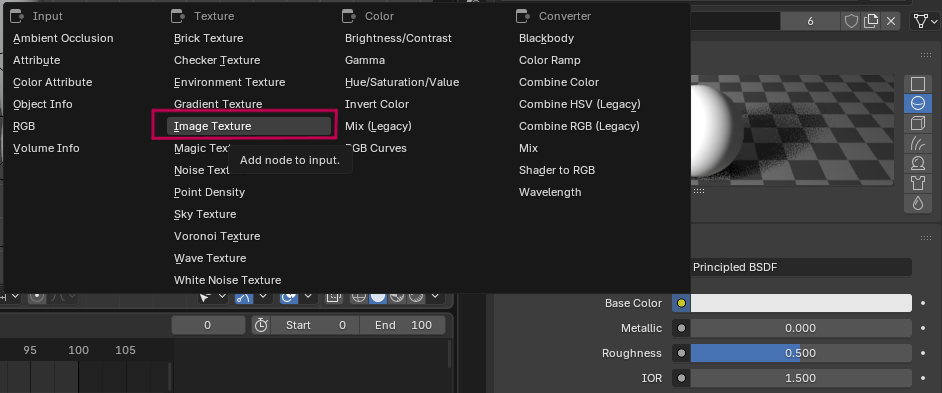The image size is (942, 393).
Task: Choose Sky Texture entry
Action: pos(205,214)
